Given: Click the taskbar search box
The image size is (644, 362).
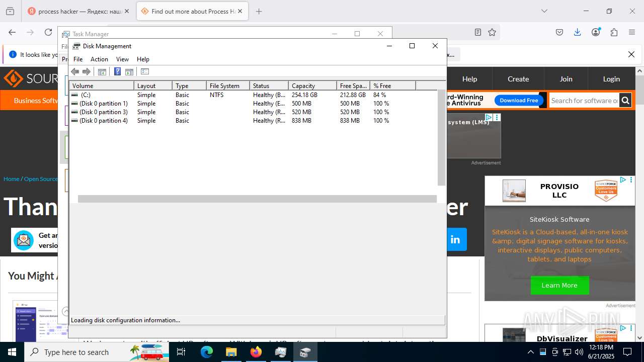Looking at the screenshot, I should (x=97, y=352).
